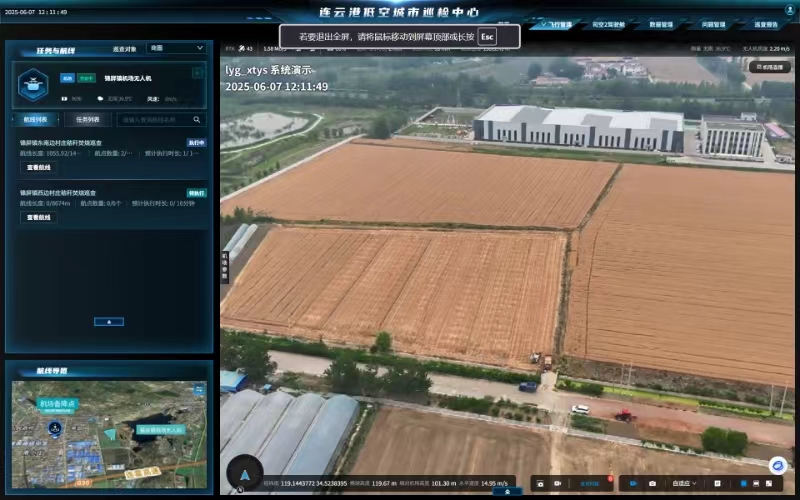Click the layer icon on the mini map corner
The width and height of the screenshot is (800, 500).
(x=198, y=390)
